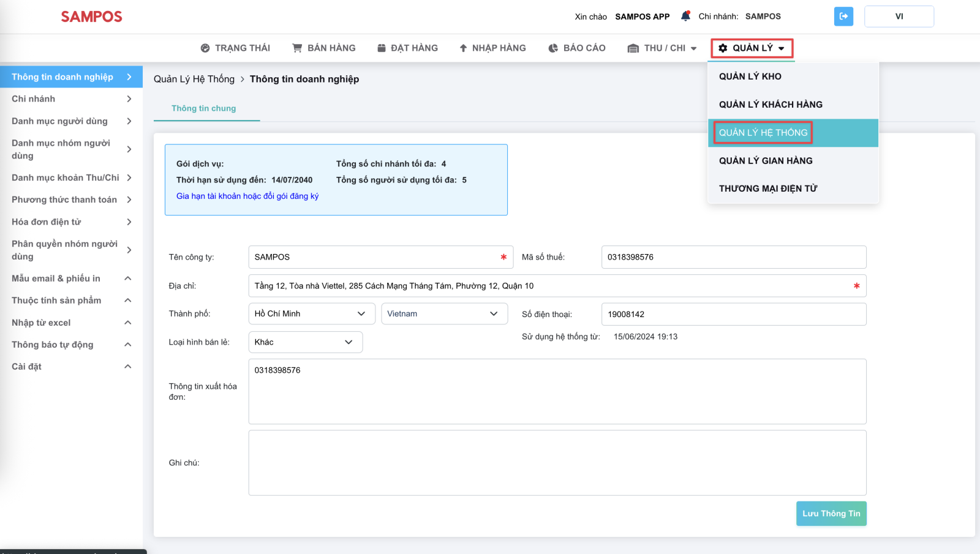Click Quản Lý Hệ Thống breadcrumb
Viewport: 980px width, 554px height.
[194, 79]
